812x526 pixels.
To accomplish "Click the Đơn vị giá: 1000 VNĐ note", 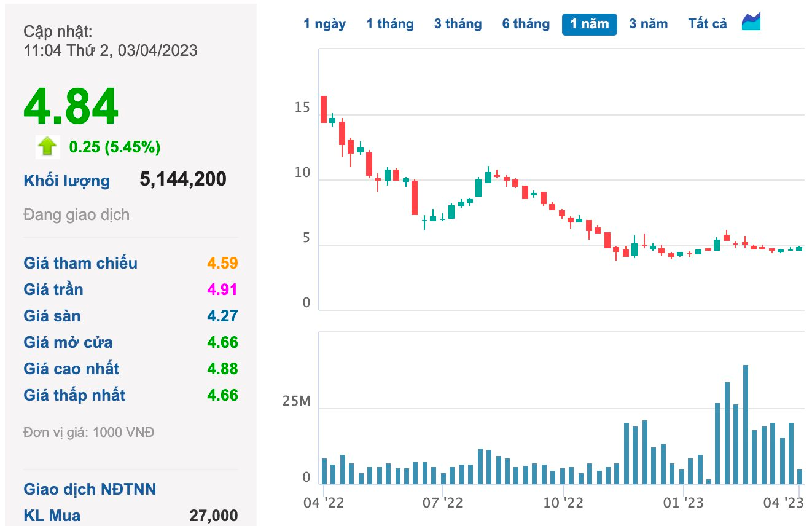I will [88, 432].
